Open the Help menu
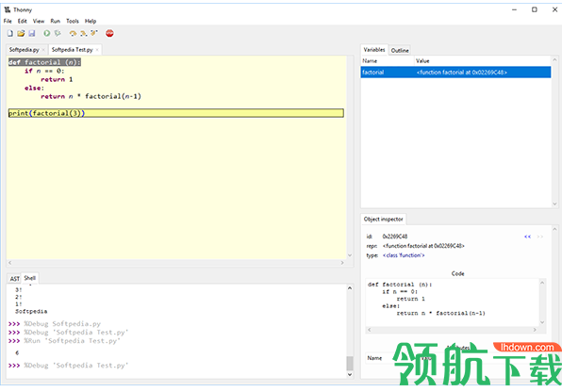Viewport: 562px width, 392px height. pos(91,21)
